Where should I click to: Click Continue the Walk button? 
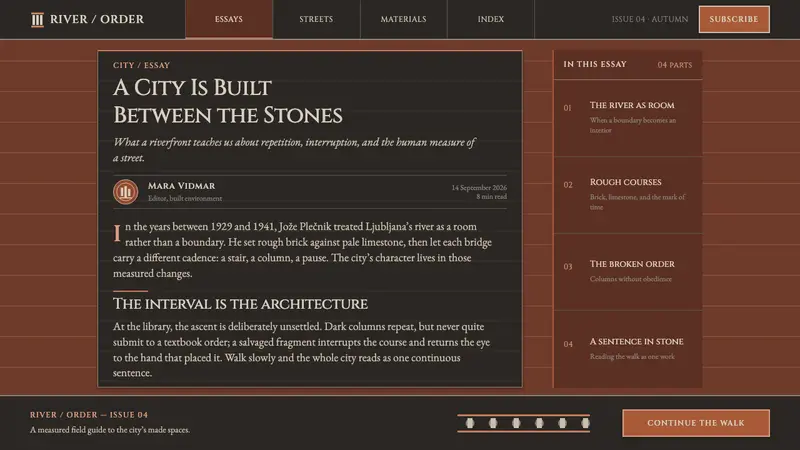[x=696, y=423]
